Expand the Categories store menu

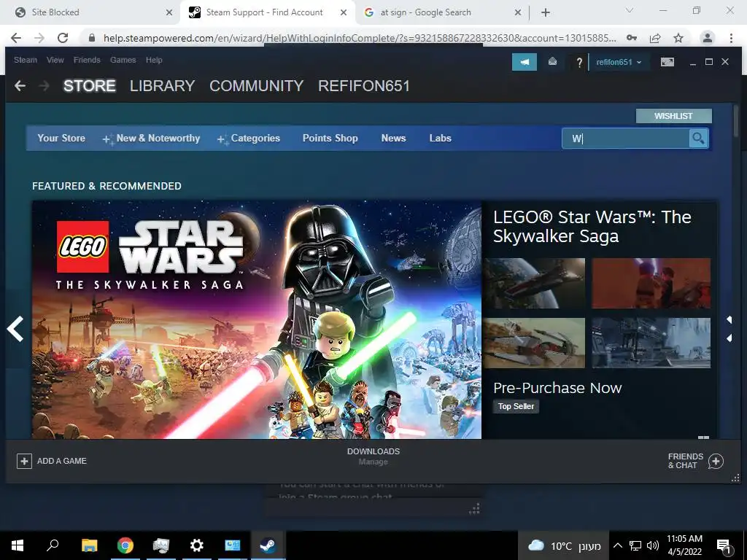(x=248, y=138)
